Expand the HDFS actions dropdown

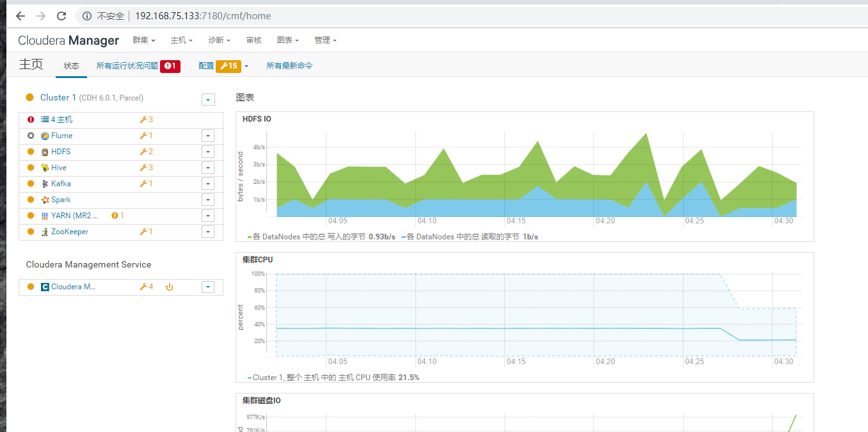point(207,152)
